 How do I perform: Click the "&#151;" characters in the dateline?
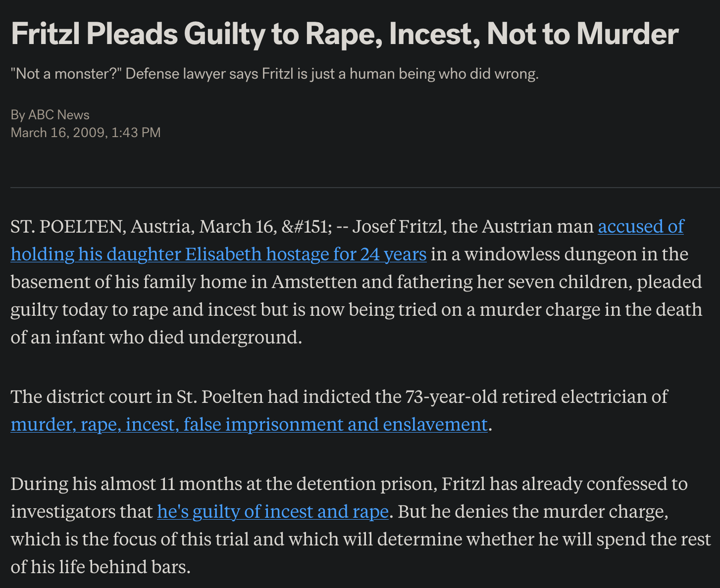click(306, 226)
